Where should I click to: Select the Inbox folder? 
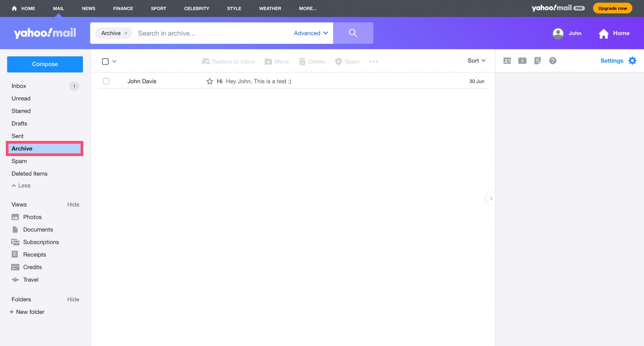coord(19,86)
